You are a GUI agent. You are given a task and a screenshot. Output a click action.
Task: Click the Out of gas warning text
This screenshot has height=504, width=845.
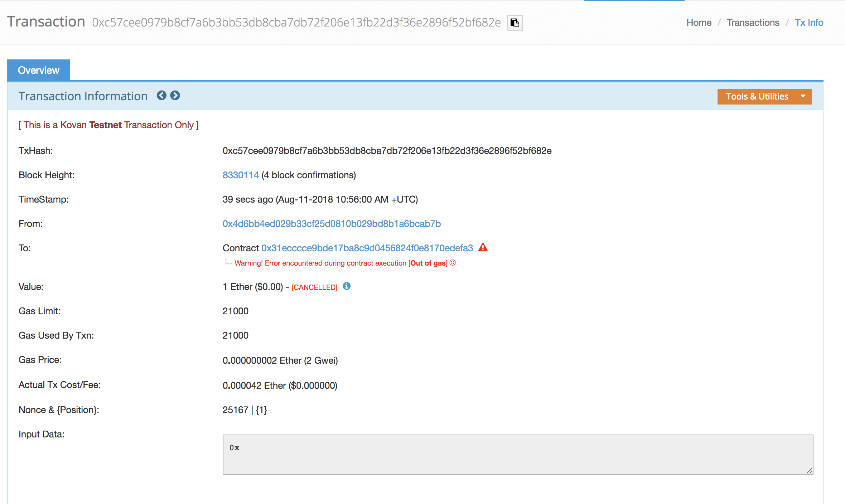428,263
